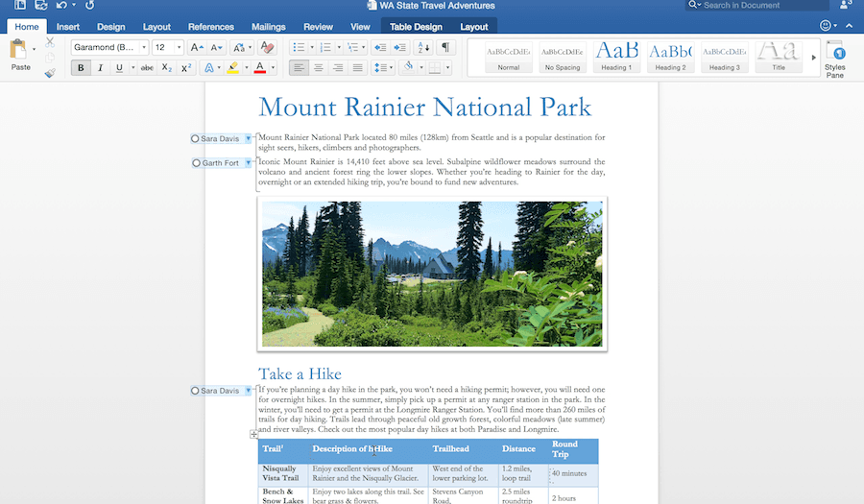Decrease font size with the small A

point(217,47)
